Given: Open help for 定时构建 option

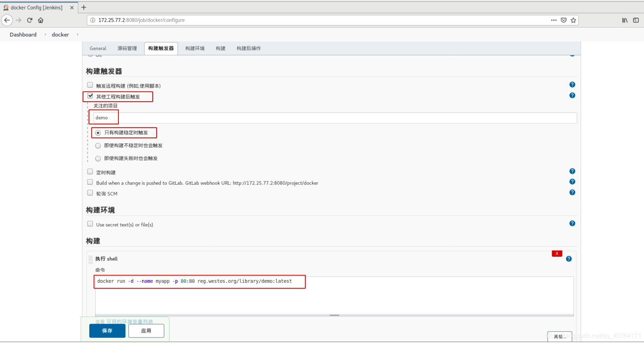Looking at the screenshot, I should pos(572,171).
